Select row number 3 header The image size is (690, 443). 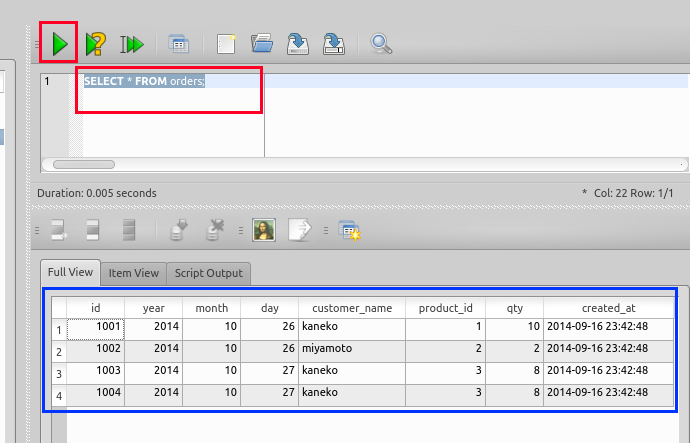click(59, 373)
